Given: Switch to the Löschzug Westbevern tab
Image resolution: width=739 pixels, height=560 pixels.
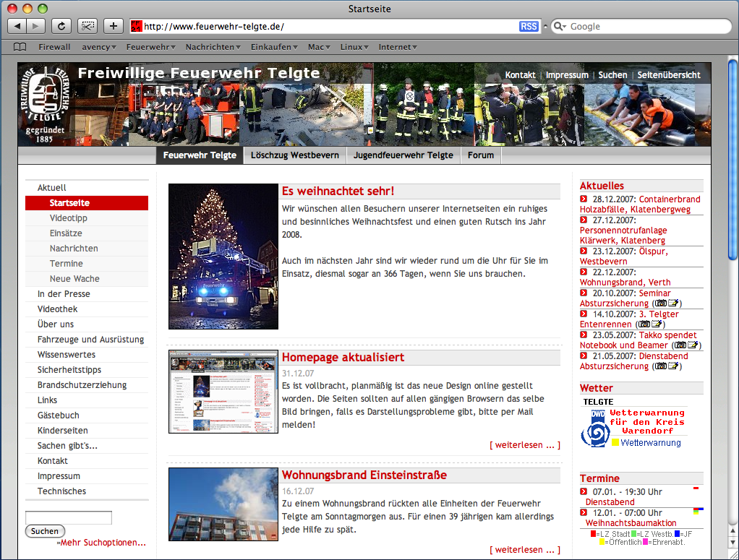Looking at the screenshot, I should (x=294, y=155).
